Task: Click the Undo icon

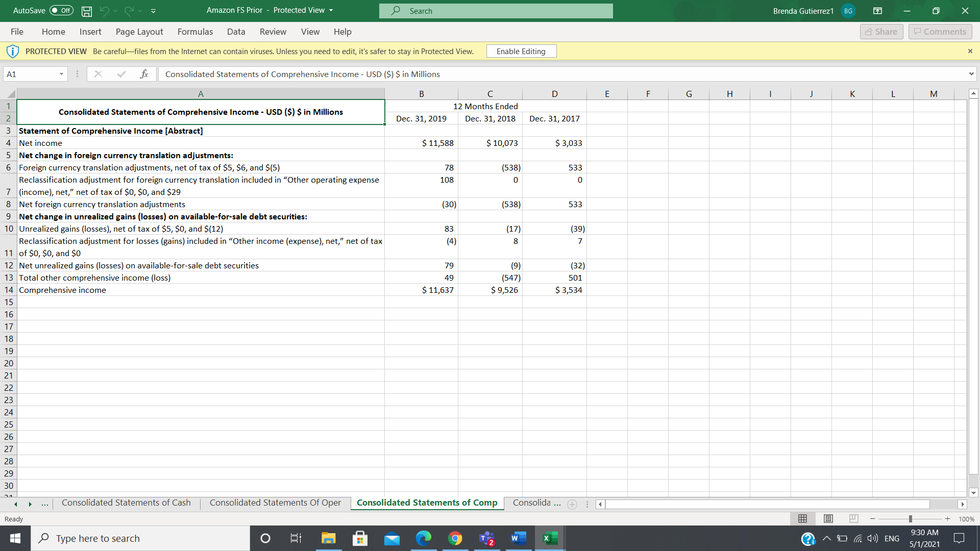Action: (x=105, y=11)
